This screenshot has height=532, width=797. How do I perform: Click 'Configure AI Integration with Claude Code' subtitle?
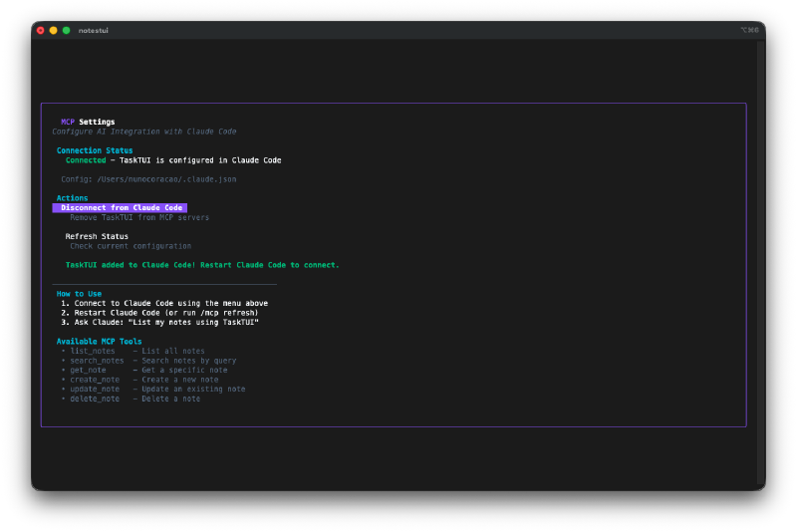tap(143, 132)
